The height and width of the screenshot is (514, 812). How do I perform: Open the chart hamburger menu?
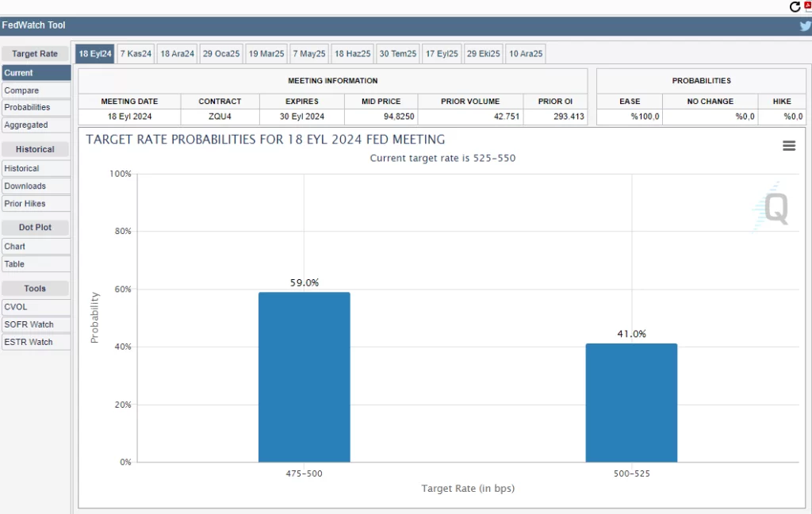788,145
